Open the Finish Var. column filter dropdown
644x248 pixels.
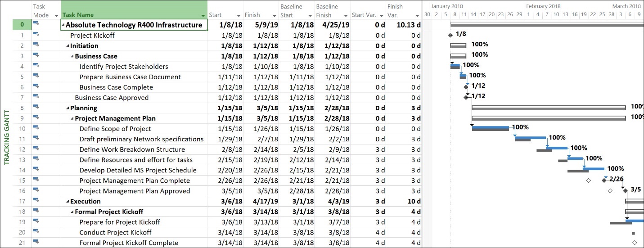(x=417, y=15)
